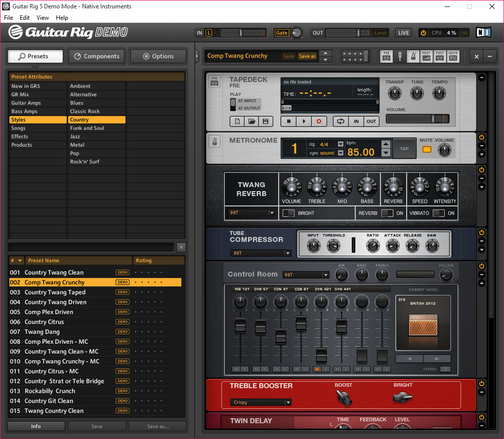Collapse the left sidebar with the arrow
The height and width of the screenshot is (439, 504).
pos(197,56)
